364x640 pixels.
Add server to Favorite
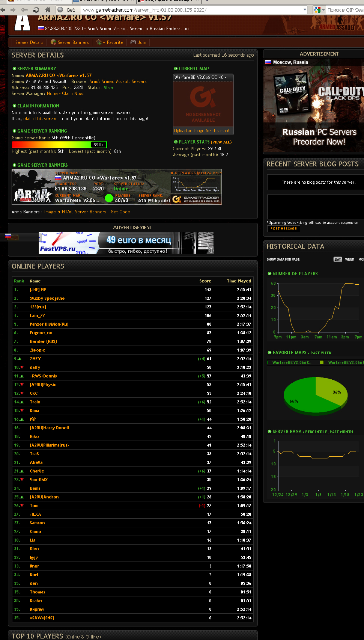click(x=113, y=42)
